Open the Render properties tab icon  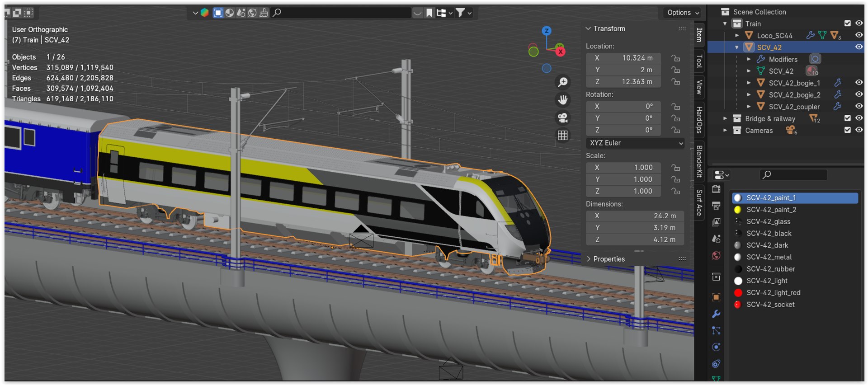click(x=716, y=189)
